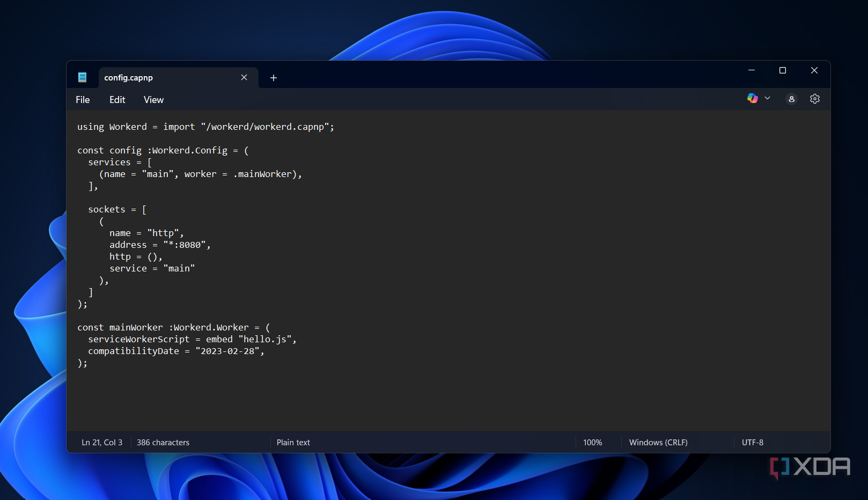Image resolution: width=868 pixels, height=500 pixels.
Task: Open the File menu
Action: pos(83,100)
